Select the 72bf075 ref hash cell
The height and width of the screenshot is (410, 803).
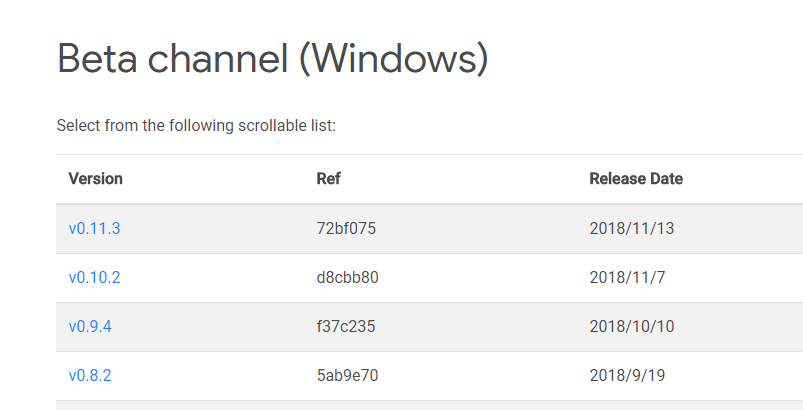click(346, 228)
